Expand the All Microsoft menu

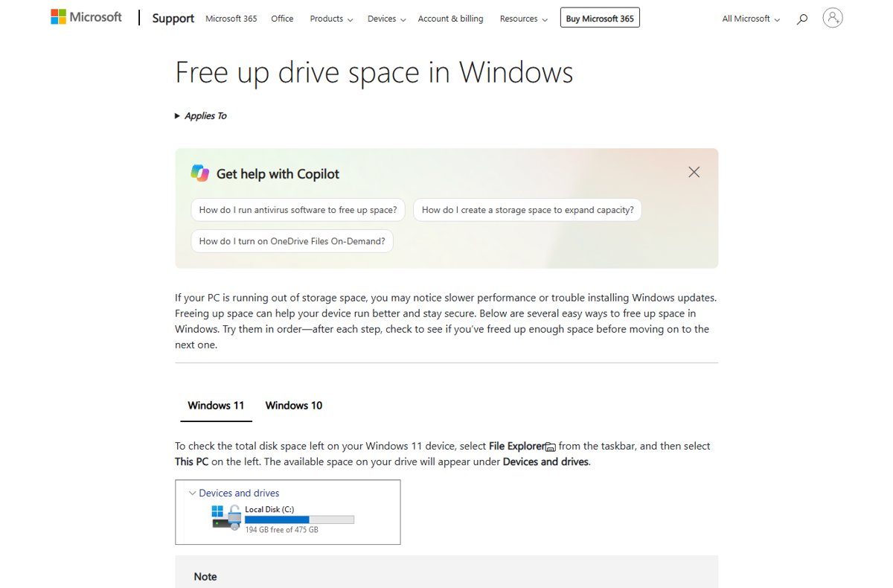point(751,19)
